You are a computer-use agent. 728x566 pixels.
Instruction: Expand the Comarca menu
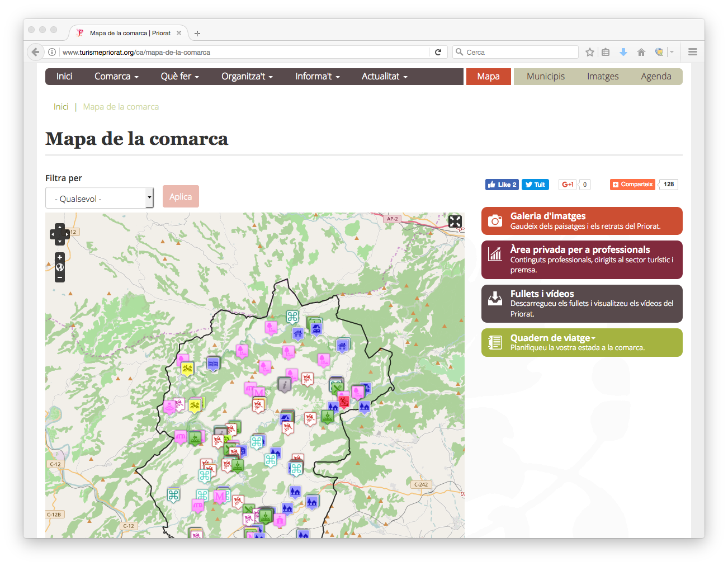[116, 77]
